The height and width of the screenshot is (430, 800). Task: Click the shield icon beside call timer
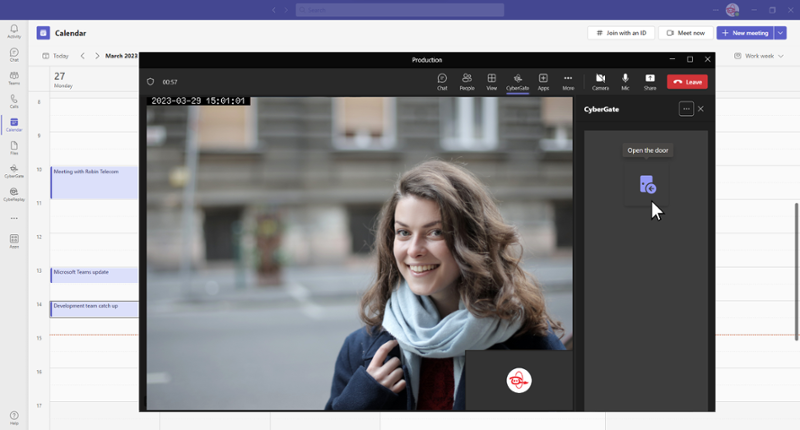(150, 82)
